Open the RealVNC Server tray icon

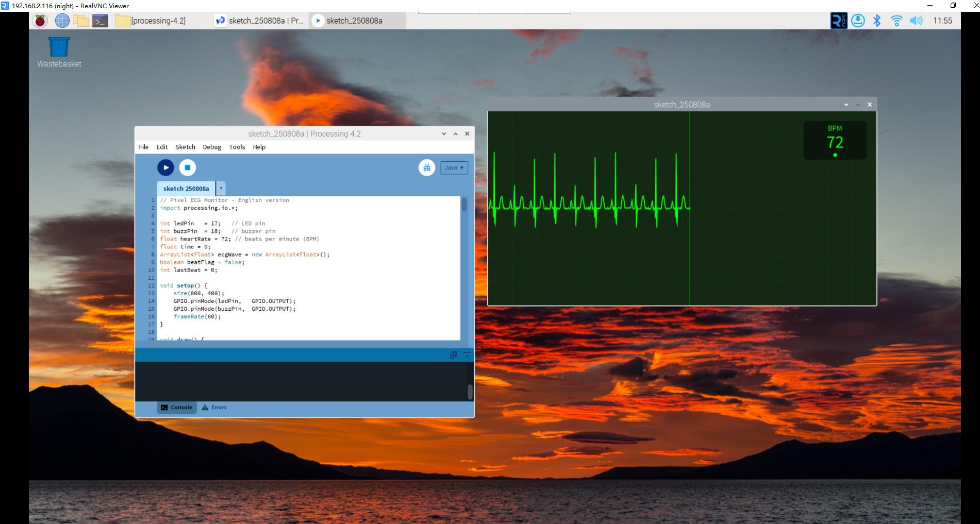(x=839, y=21)
